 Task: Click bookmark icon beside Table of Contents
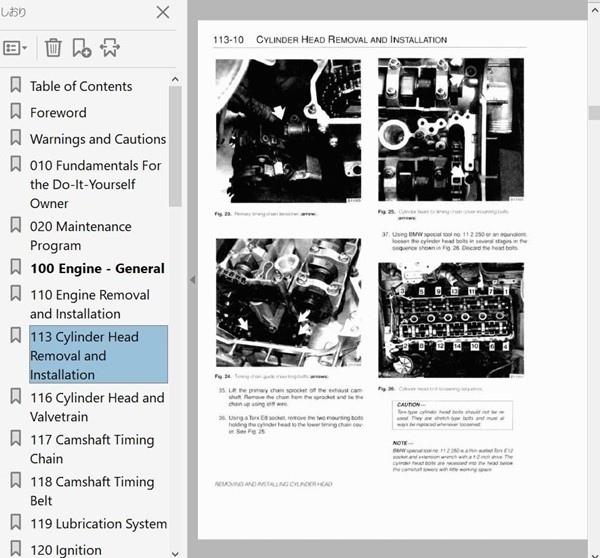(x=15, y=85)
